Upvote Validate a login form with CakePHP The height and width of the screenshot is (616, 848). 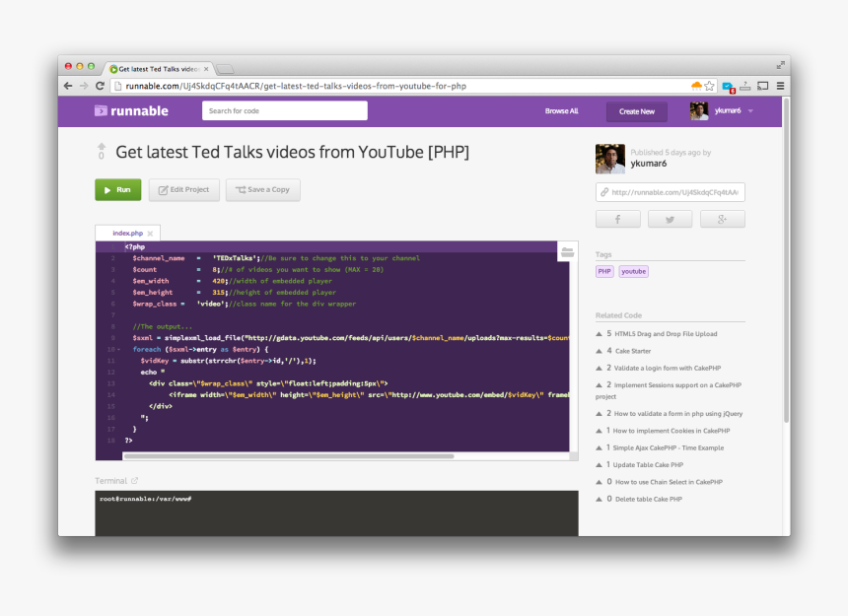pyautogui.click(x=599, y=369)
